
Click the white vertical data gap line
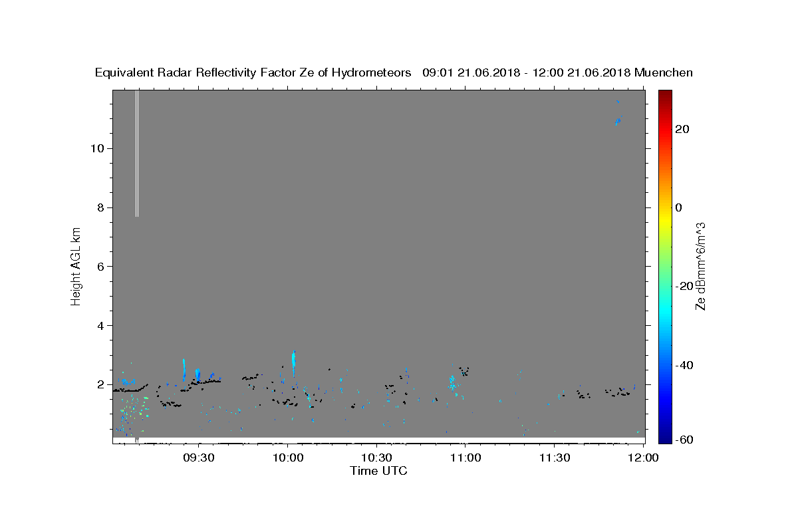tap(137, 153)
